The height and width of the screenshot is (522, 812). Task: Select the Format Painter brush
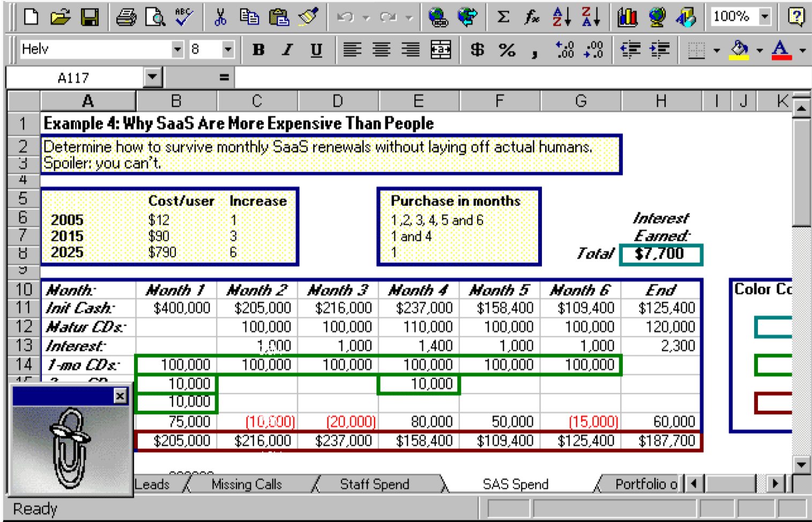click(308, 17)
